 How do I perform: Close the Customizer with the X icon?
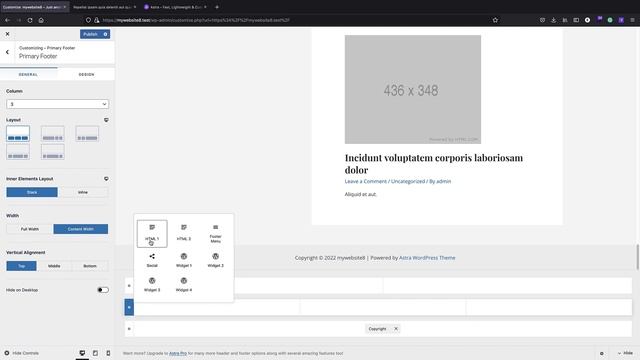[x=7, y=34]
